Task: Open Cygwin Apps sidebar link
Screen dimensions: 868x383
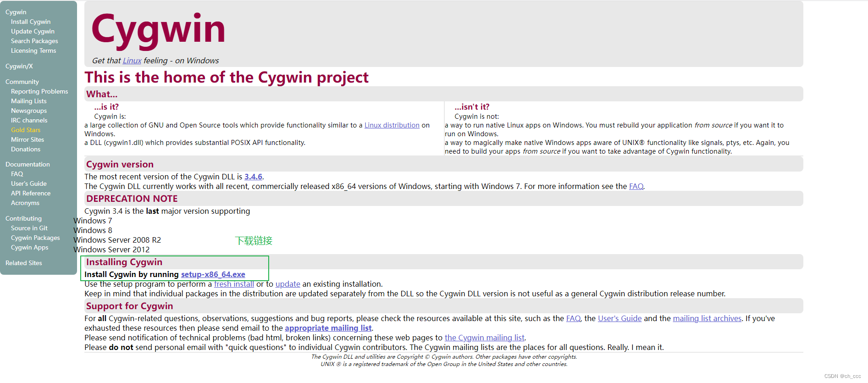Action: (x=30, y=247)
